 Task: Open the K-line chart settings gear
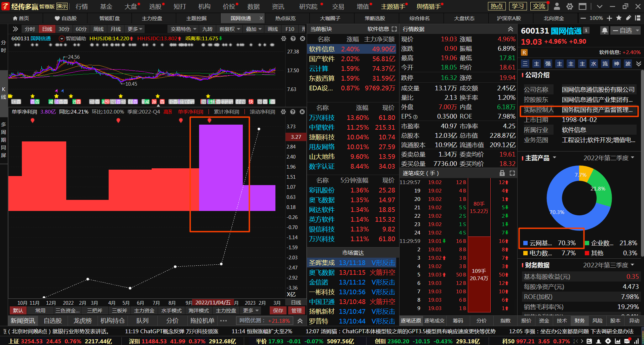tap(283, 39)
